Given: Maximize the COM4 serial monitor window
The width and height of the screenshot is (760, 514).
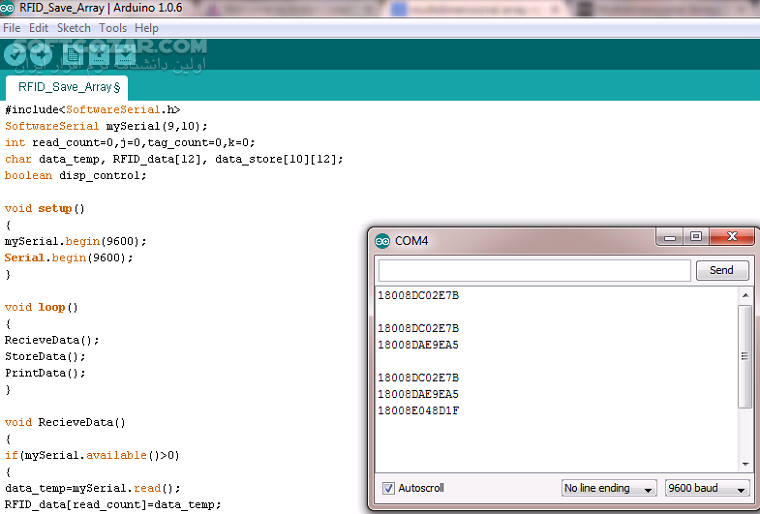Looking at the screenshot, I should (x=696, y=237).
